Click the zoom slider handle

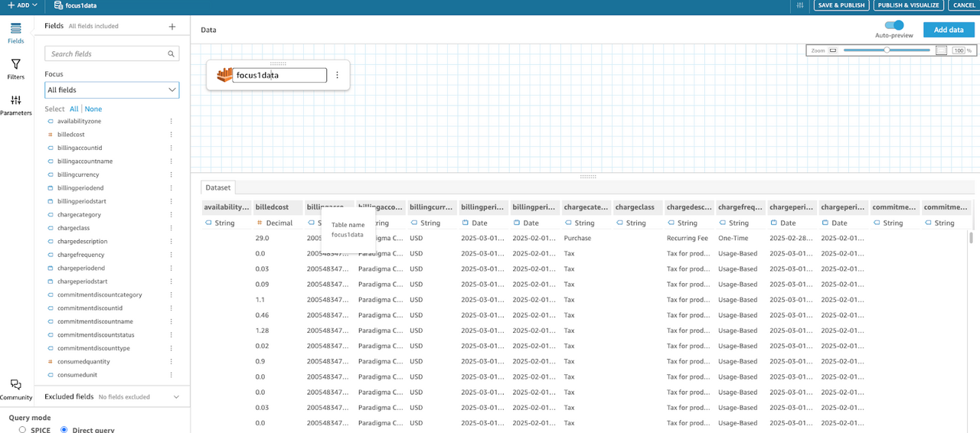887,50
